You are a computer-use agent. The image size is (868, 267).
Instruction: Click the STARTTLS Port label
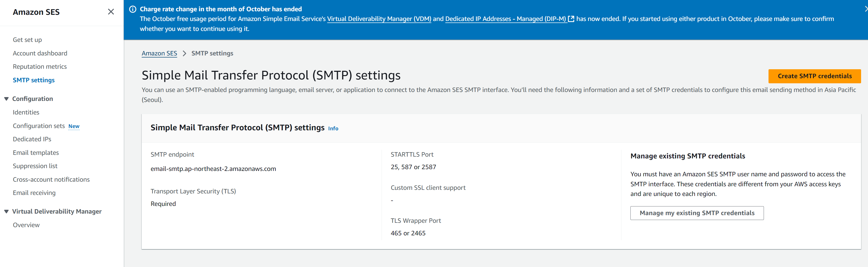click(x=412, y=155)
